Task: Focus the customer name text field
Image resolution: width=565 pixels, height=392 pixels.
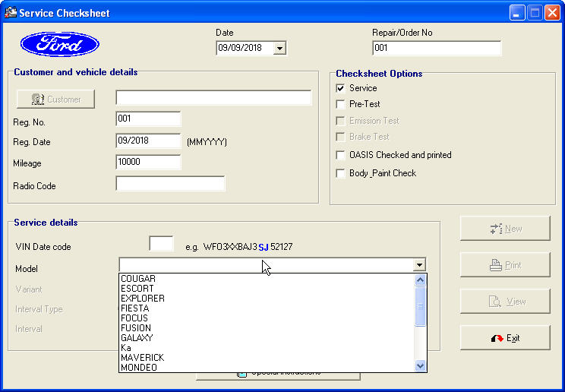Action: click(x=213, y=98)
